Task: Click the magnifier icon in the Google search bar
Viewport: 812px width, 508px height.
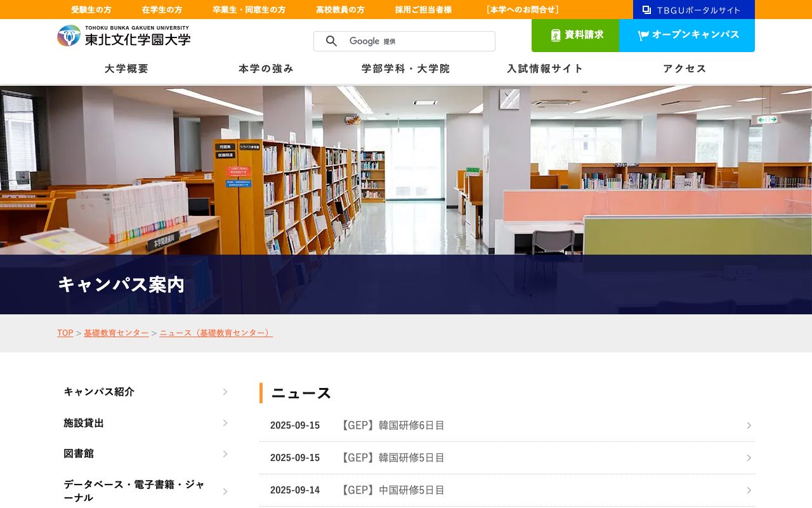Action: (x=331, y=41)
